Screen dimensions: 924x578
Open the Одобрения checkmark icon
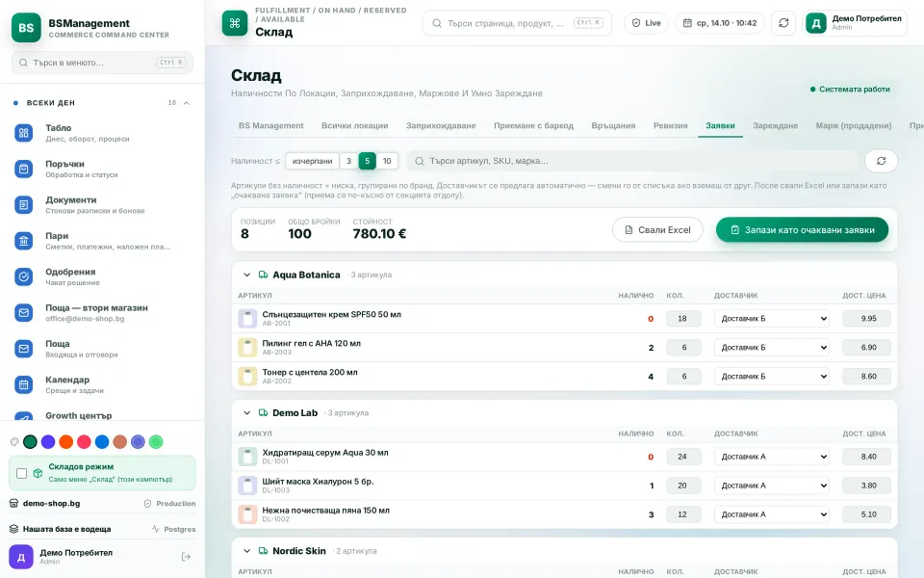click(x=23, y=276)
